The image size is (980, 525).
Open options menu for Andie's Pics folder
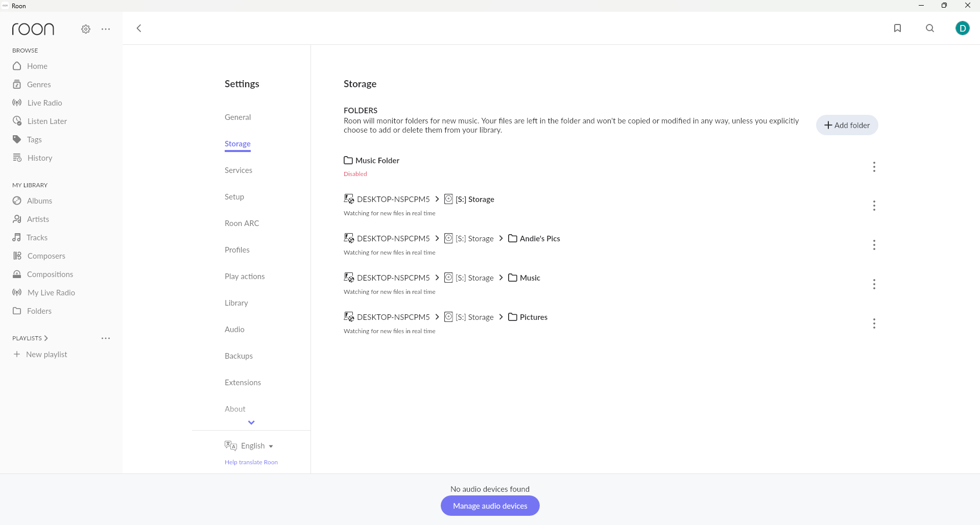click(874, 245)
